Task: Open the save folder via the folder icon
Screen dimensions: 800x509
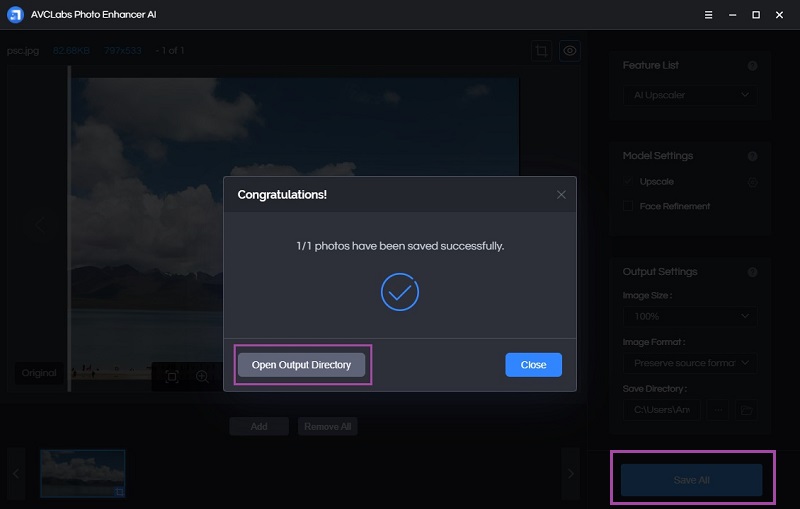Action: (x=746, y=410)
